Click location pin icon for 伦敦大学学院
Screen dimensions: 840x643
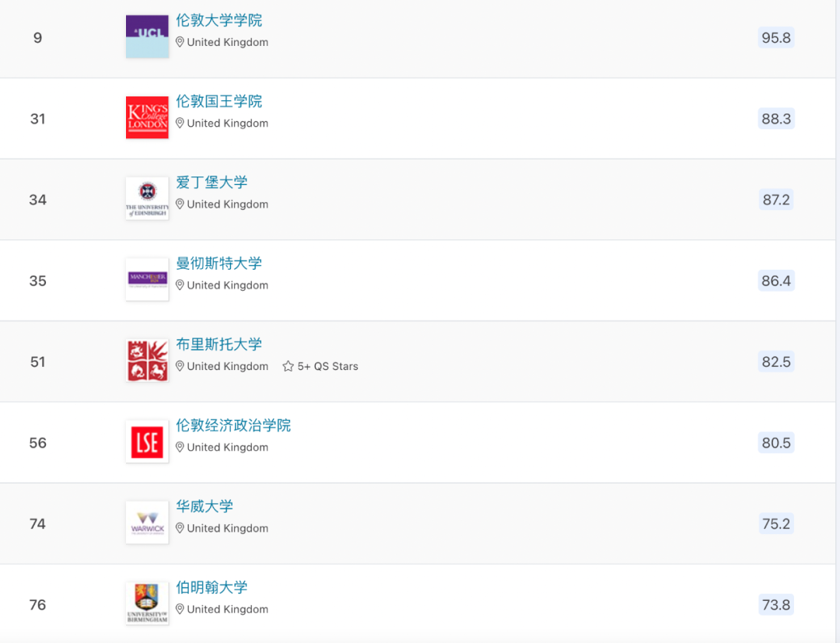(180, 42)
